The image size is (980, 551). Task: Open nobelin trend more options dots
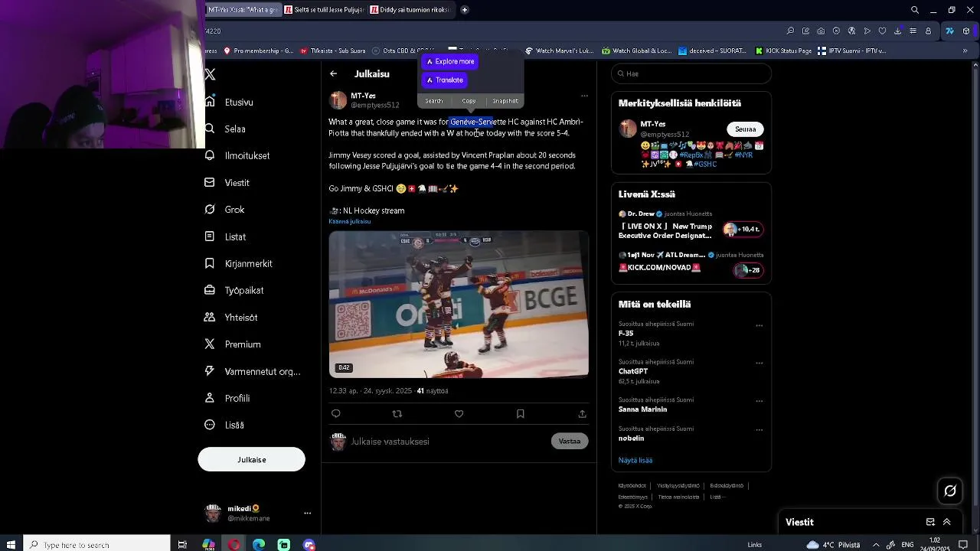(759, 430)
